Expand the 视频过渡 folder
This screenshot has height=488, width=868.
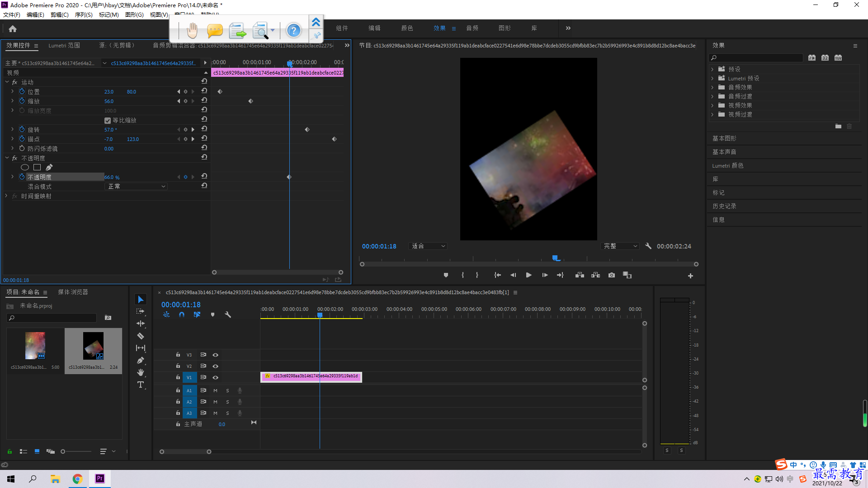pyautogui.click(x=712, y=114)
